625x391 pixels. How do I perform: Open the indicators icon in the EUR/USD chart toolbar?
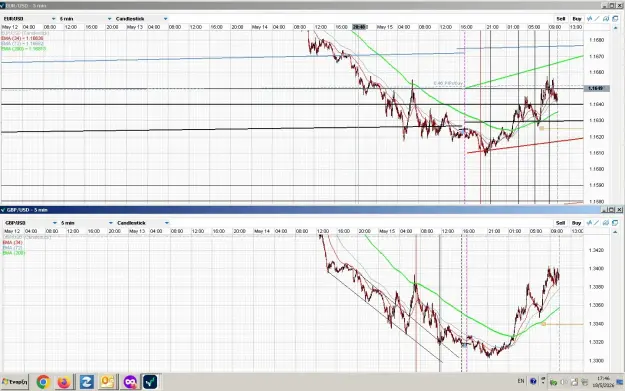pyautogui.click(x=590, y=19)
